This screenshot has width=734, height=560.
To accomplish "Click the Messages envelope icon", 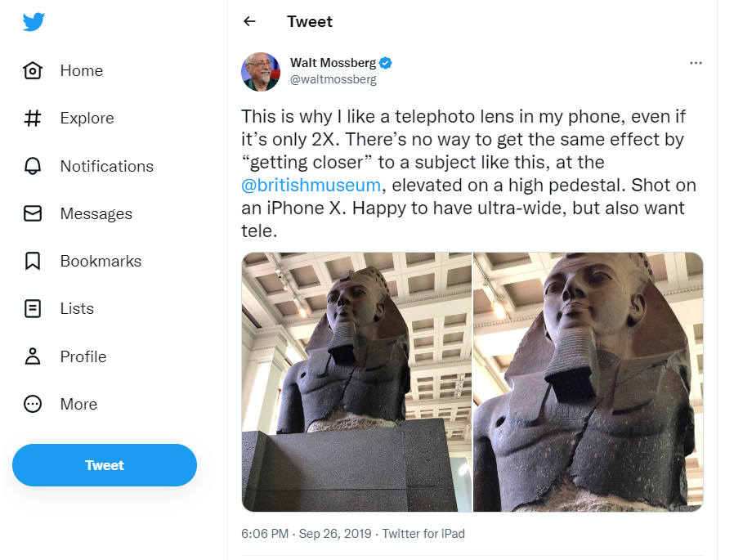I will click(33, 213).
